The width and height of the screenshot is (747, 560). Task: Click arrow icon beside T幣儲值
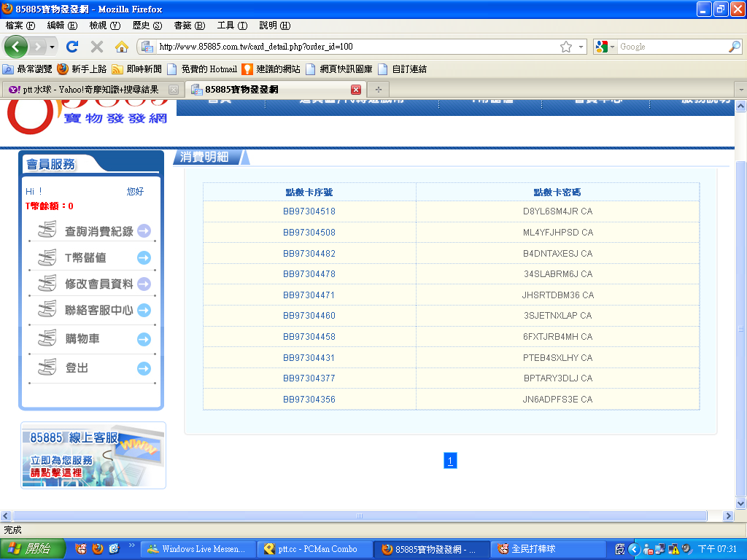[144, 257]
